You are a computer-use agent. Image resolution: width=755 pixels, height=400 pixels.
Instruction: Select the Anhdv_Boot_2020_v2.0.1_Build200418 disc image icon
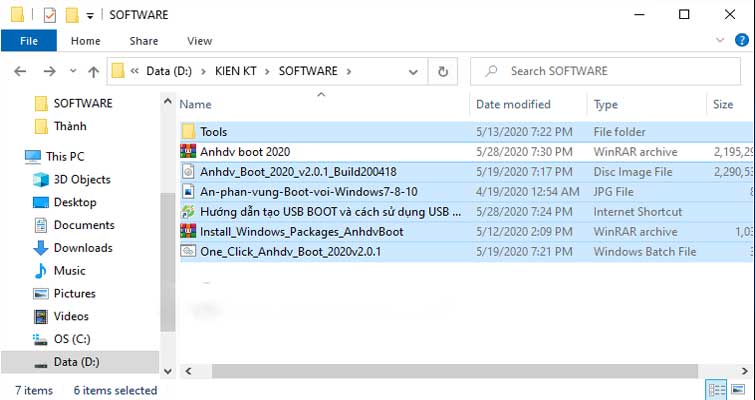click(x=188, y=172)
